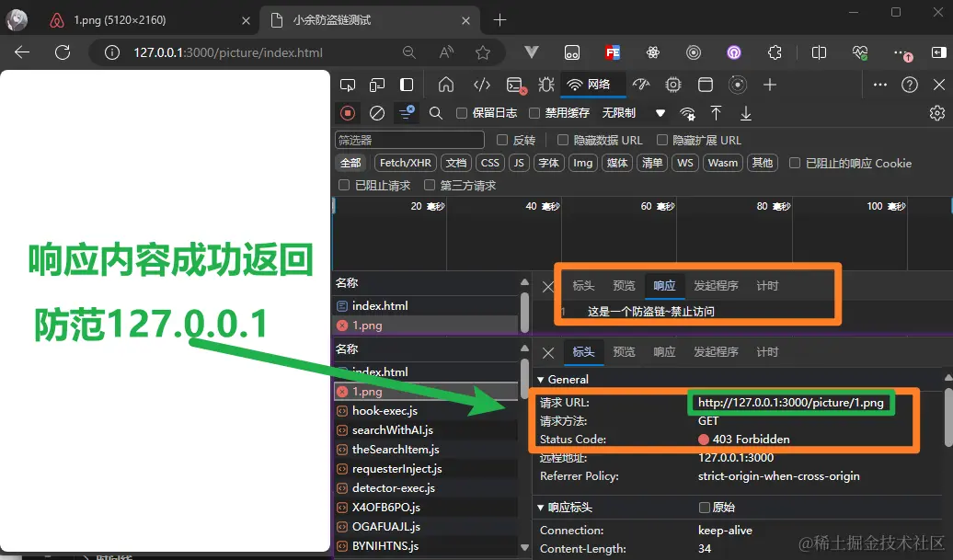Switch to the 1.png browser tab
Viewport: 953px width, 560px height.
coord(149,20)
